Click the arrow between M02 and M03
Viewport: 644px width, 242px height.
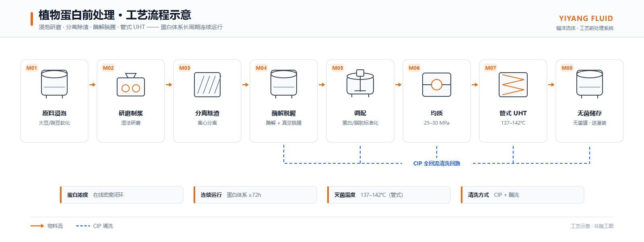169,85
